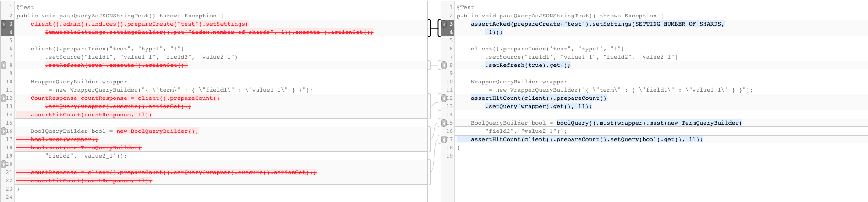Click line number 18 in right gutter
Image resolution: width=868 pixels, height=202 pixels.
point(449,148)
